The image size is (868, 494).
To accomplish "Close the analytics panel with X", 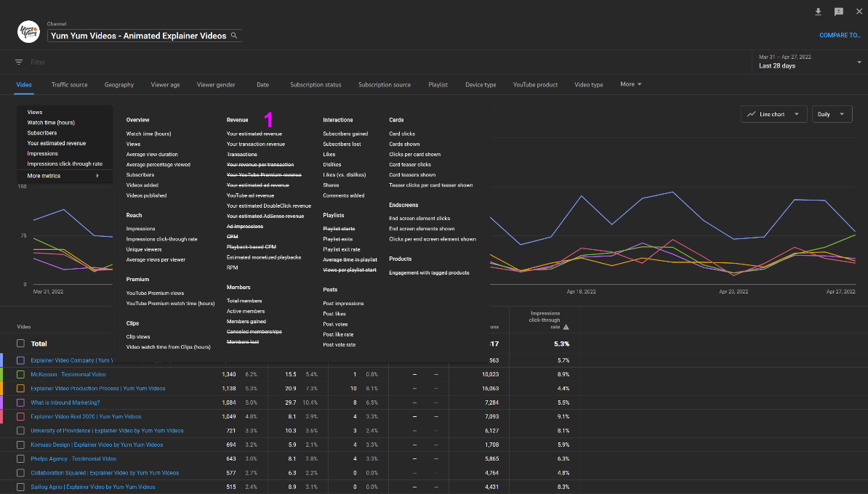I will click(859, 12).
